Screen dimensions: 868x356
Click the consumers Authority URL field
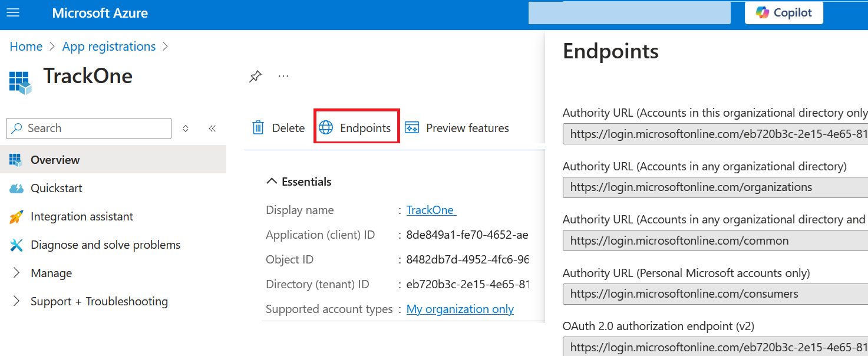pyautogui.click(x=715, y=294)
